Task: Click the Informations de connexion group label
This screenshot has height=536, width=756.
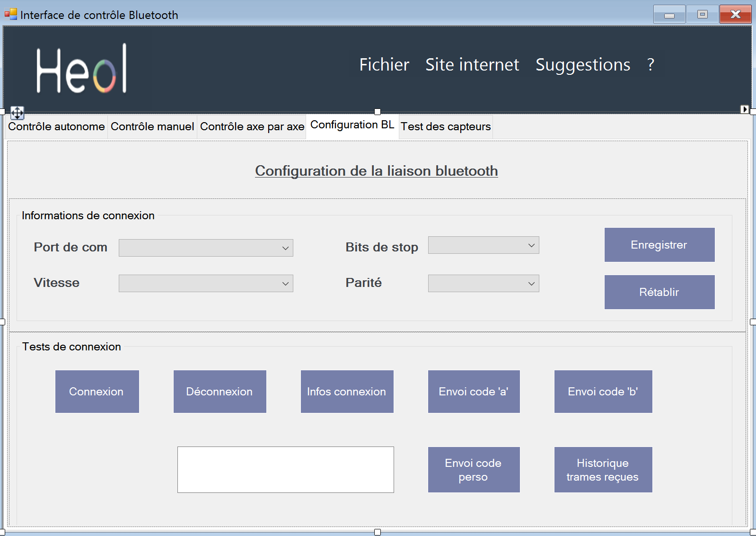Action: tap(88, 215)
